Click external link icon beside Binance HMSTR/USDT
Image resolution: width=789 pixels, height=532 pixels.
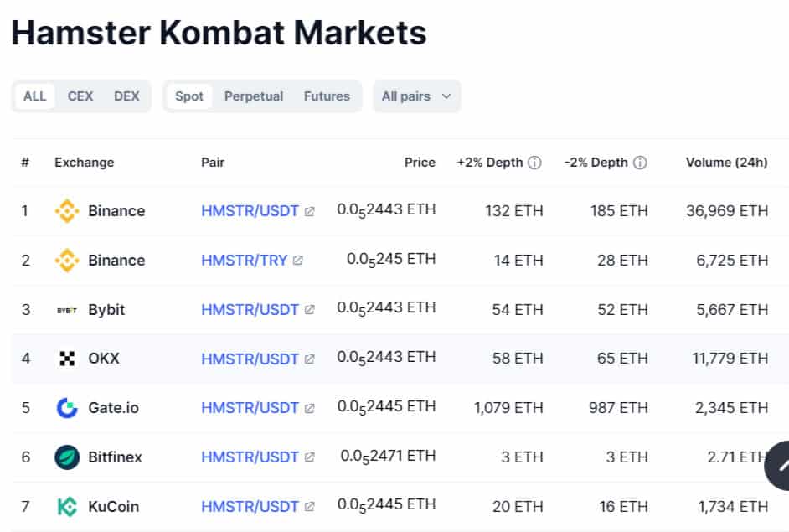pos(309,211)
